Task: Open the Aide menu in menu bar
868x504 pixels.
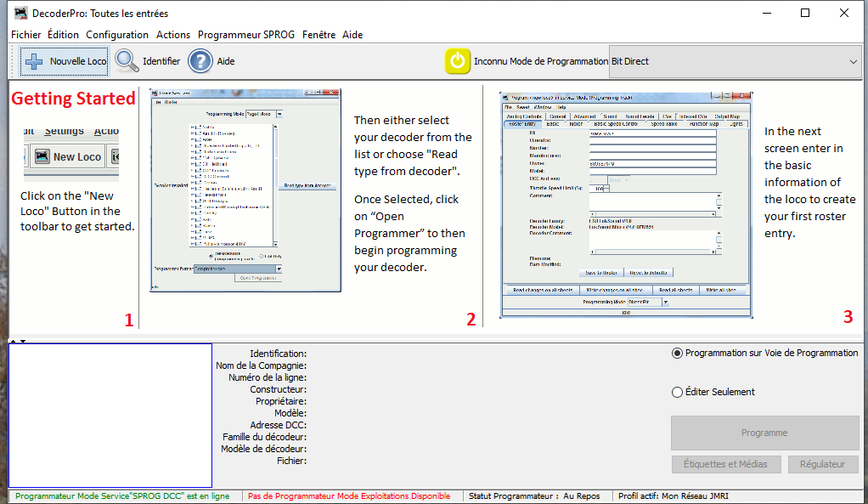Action: [x=352, y=34]
